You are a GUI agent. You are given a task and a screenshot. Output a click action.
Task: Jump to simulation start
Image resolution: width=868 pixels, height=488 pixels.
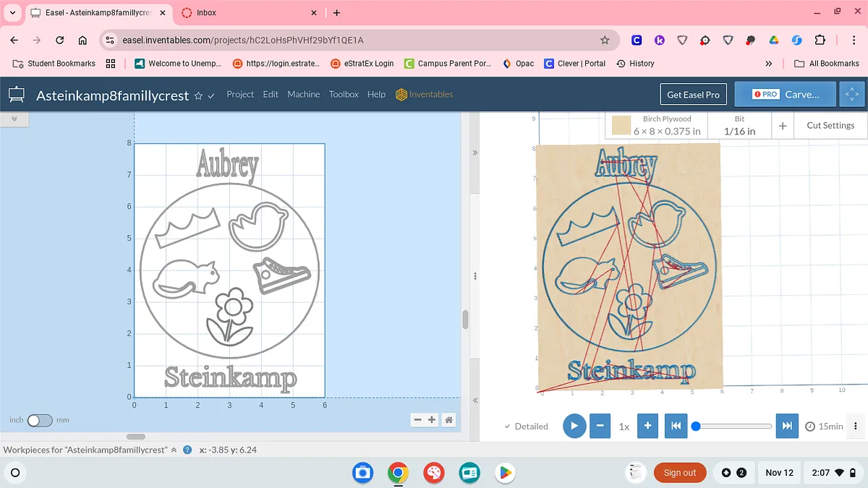[676, 426]
